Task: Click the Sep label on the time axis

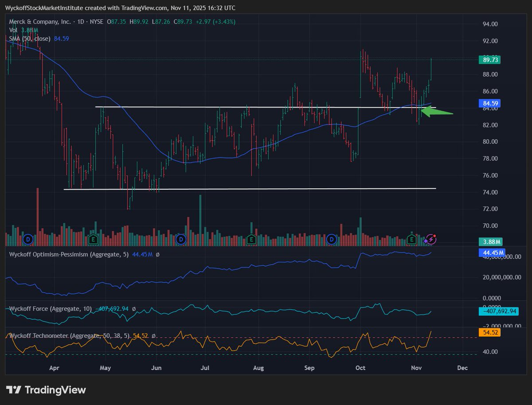Action: coord(310,368)
